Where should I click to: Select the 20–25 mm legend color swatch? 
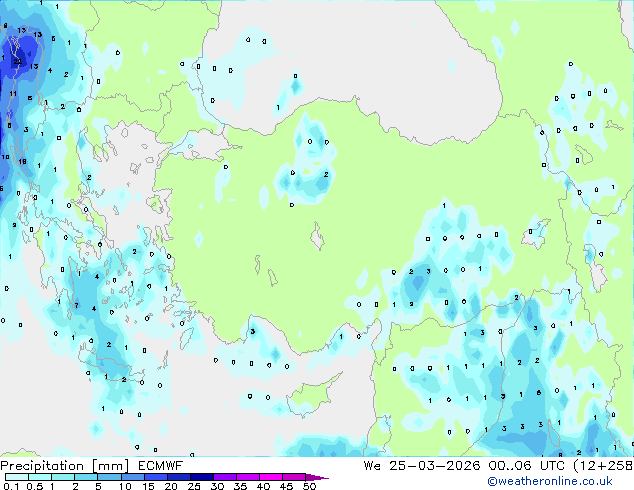pos(178,477)
